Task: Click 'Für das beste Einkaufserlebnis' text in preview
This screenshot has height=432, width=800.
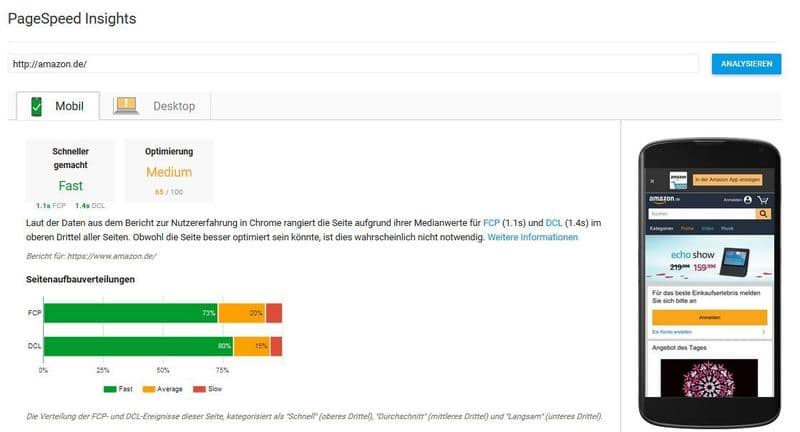Action: pyautogui.click(x=706, y=297)
